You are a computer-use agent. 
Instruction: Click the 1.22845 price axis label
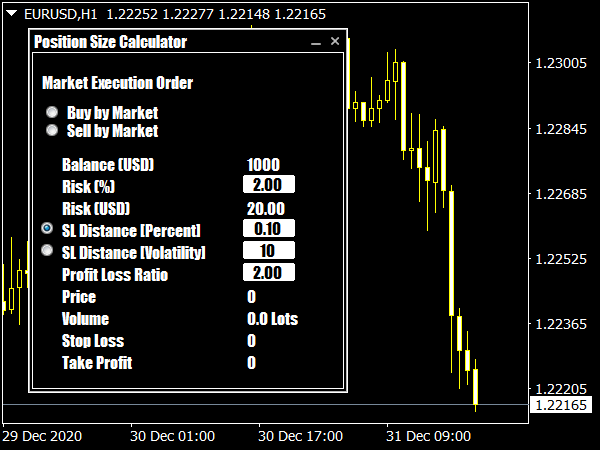[x=561, y=129]
